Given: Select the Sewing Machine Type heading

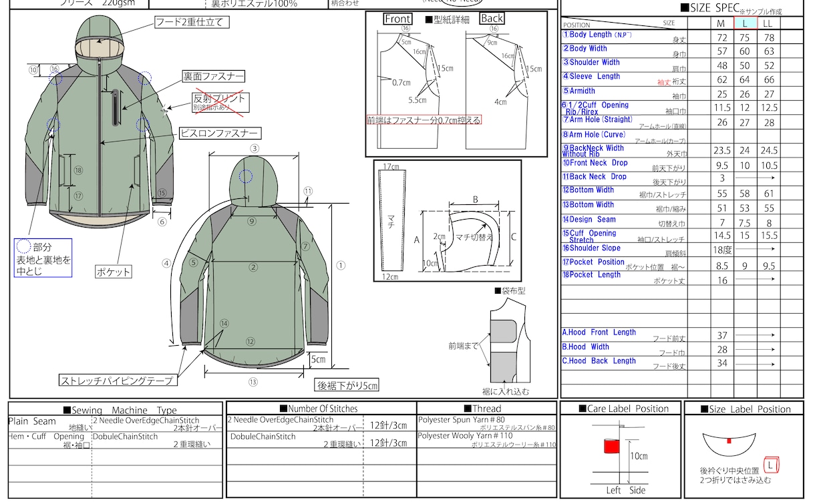Looking at the screenshot, I should point(120,410).
